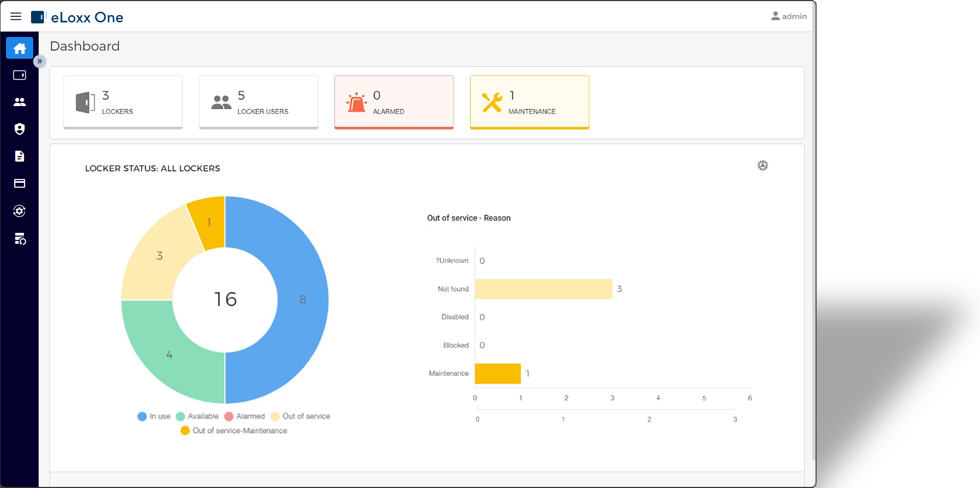The image size is (980, 488).
Task: Click the eLoxx One logo
Action: (77, 17)
